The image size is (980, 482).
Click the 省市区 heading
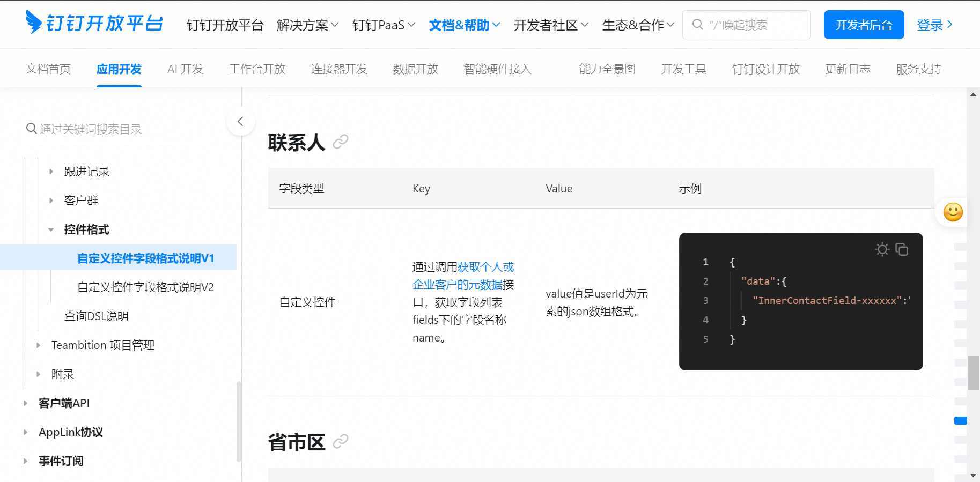[x=297, y=442]
